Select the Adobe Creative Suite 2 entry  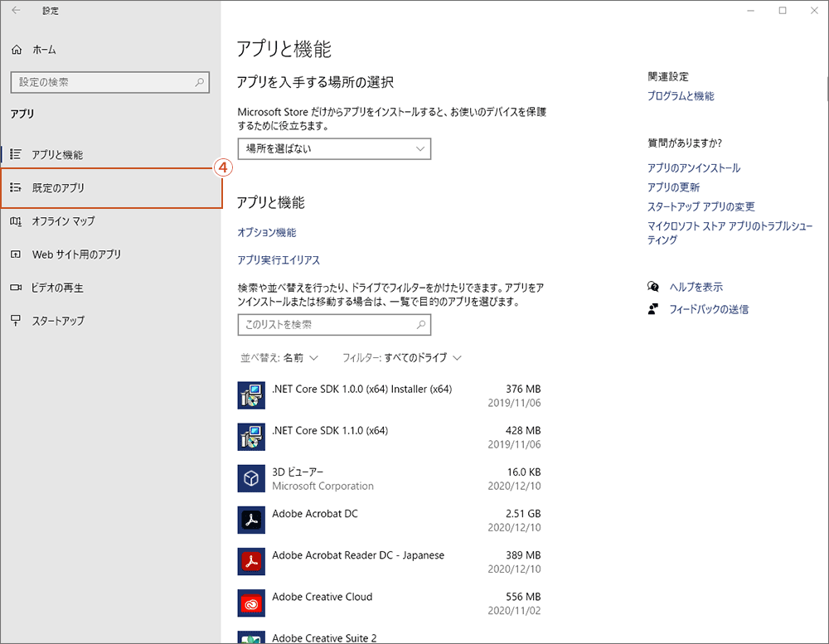pos(390,637)
